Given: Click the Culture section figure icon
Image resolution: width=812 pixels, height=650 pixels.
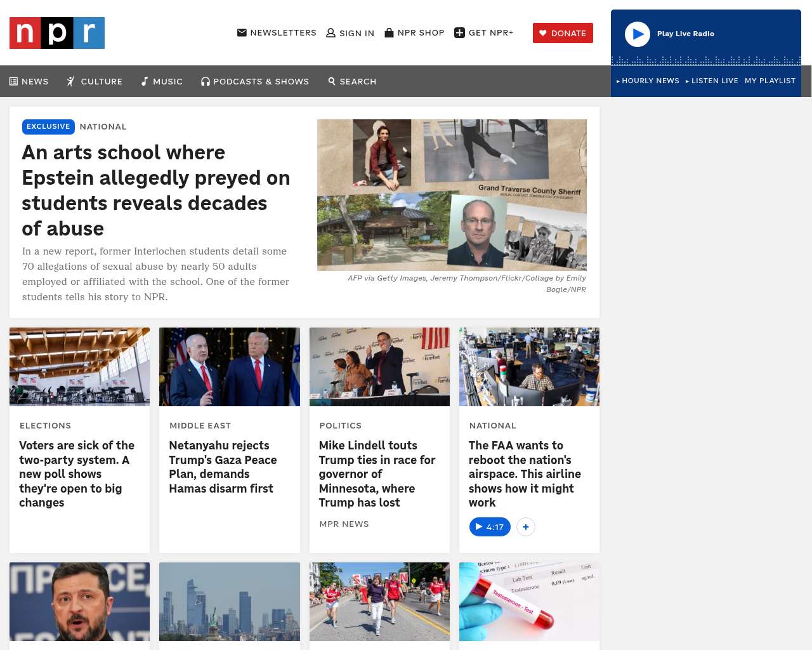Looking at the screenshot, I should [x=71, y=81].
